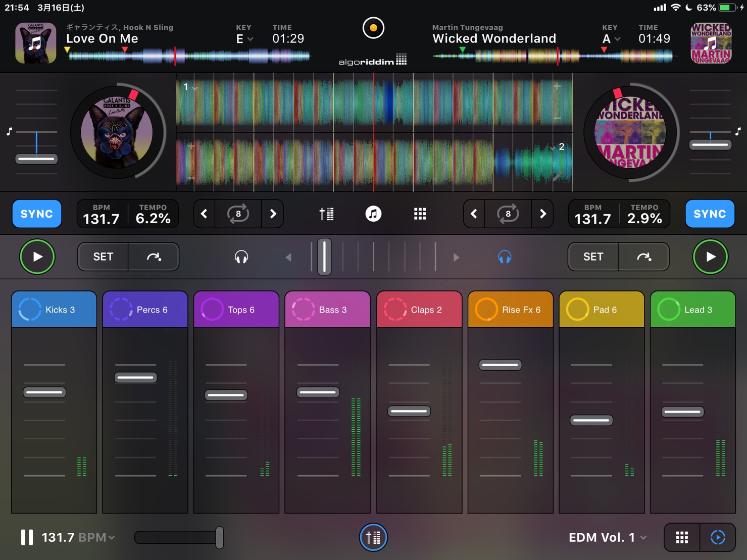Select the Lead 3 channel header
This screenshot has height=560, width=747.
click(x=692, y=309)
